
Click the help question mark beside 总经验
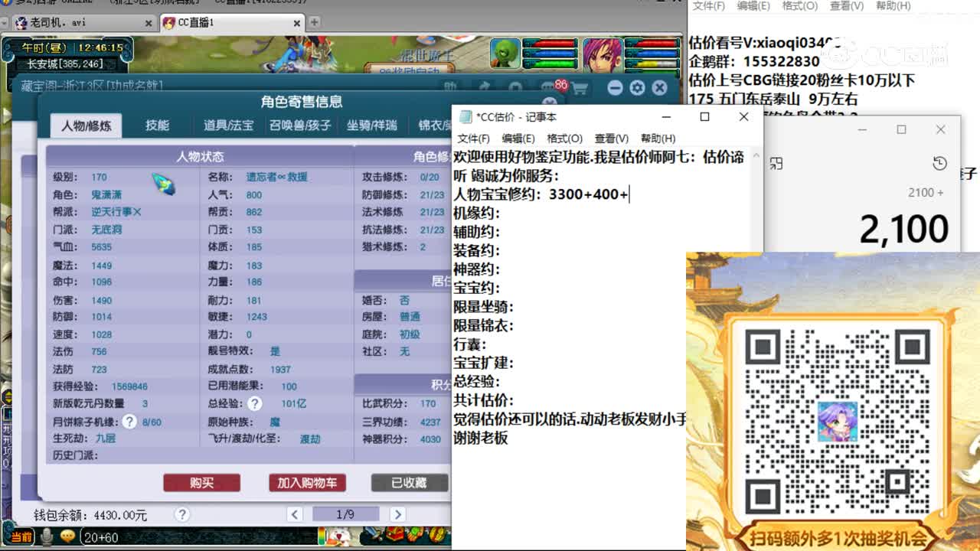pos(254,403)
